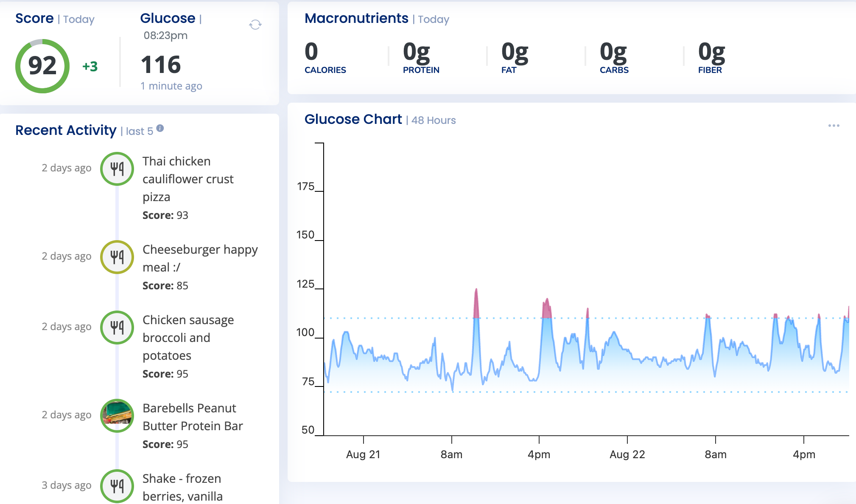
Task: Open the info icon beside last 5
Action: point(160,128)
